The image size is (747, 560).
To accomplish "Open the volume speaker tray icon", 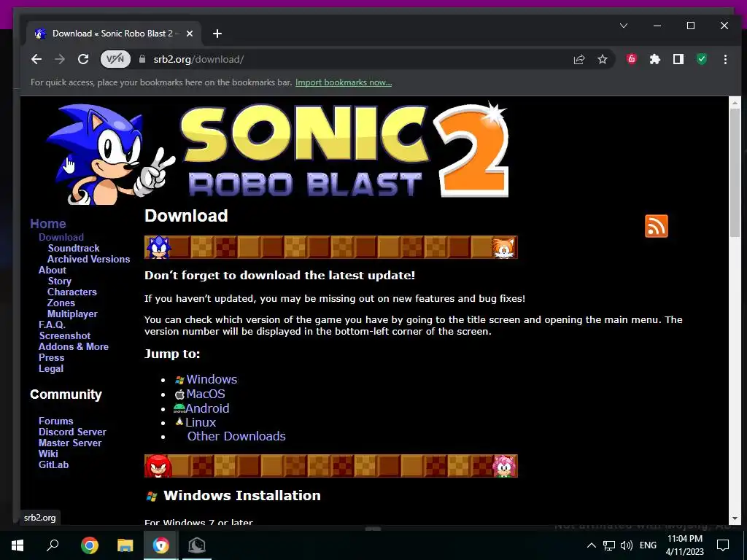I will [x=627, y=545].
